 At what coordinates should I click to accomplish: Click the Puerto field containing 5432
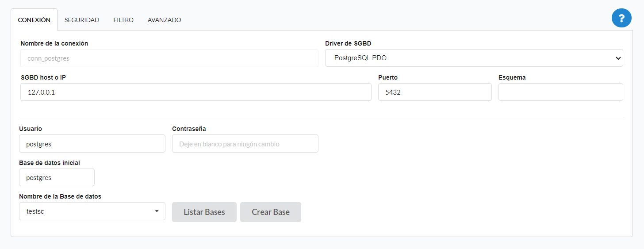[x=434, y=92]
